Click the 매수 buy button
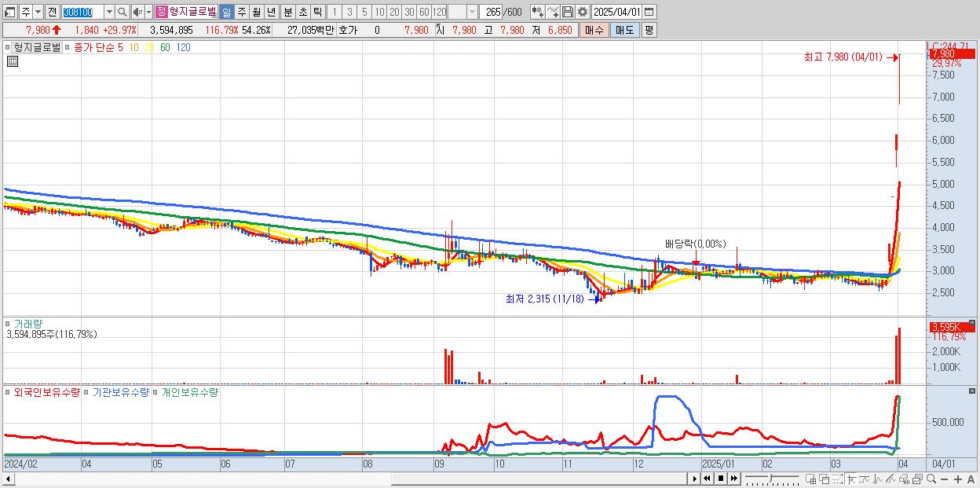980x488 pixels. click(594, 30)
